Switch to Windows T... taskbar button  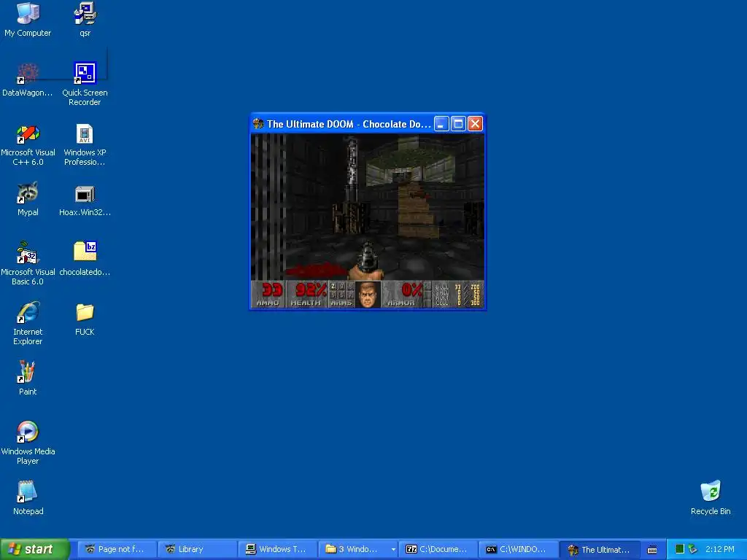coord(278,549)
